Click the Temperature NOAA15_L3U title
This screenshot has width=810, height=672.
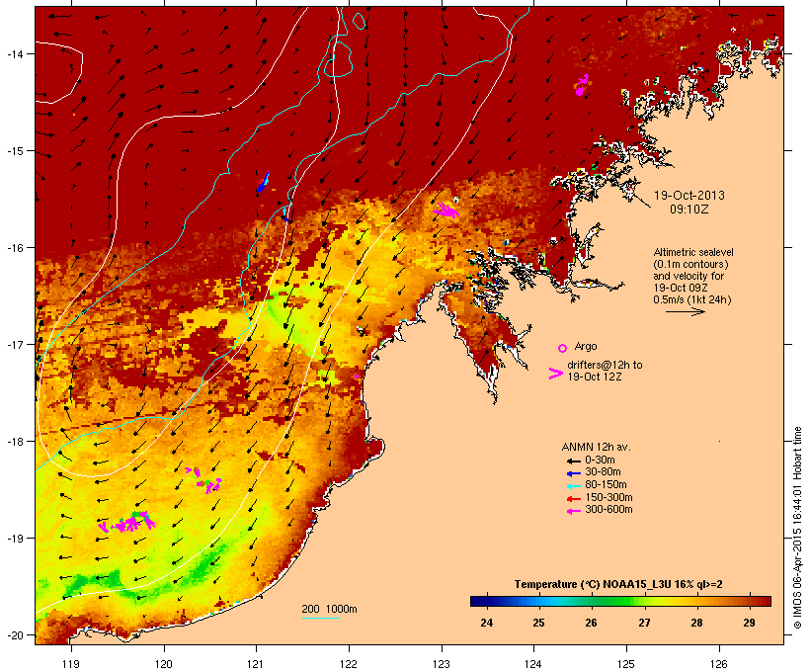tap(618, 585)
